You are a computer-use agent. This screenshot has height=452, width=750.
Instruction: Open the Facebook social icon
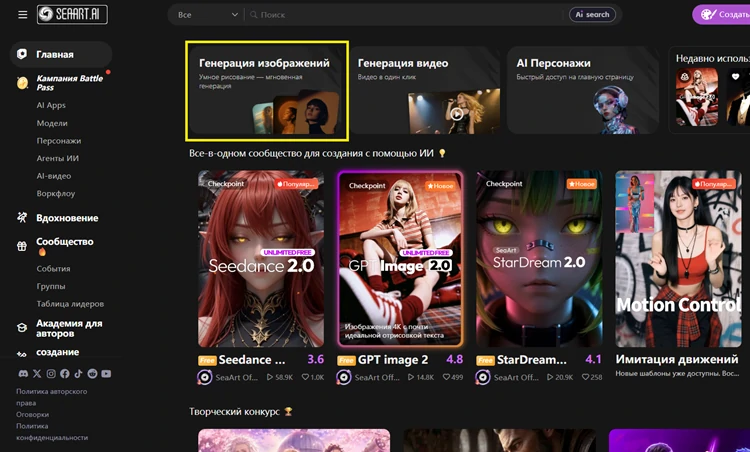click(x=65, y=374)
